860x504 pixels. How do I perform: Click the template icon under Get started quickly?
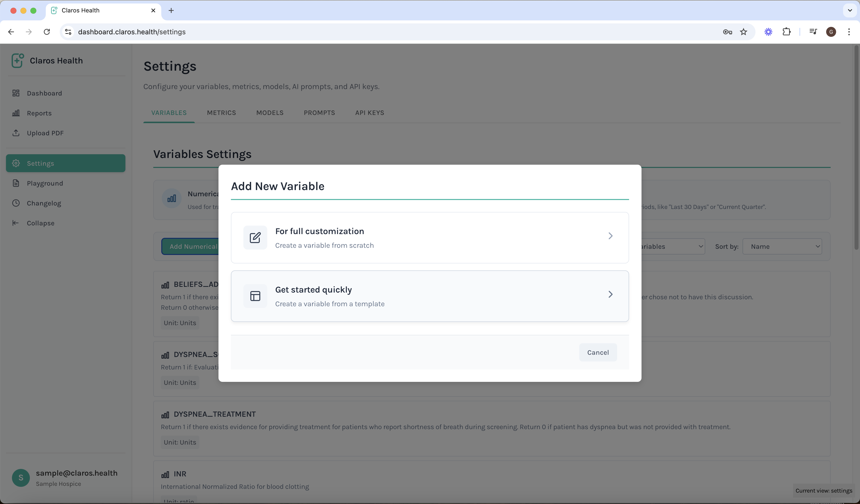point(255,296)
